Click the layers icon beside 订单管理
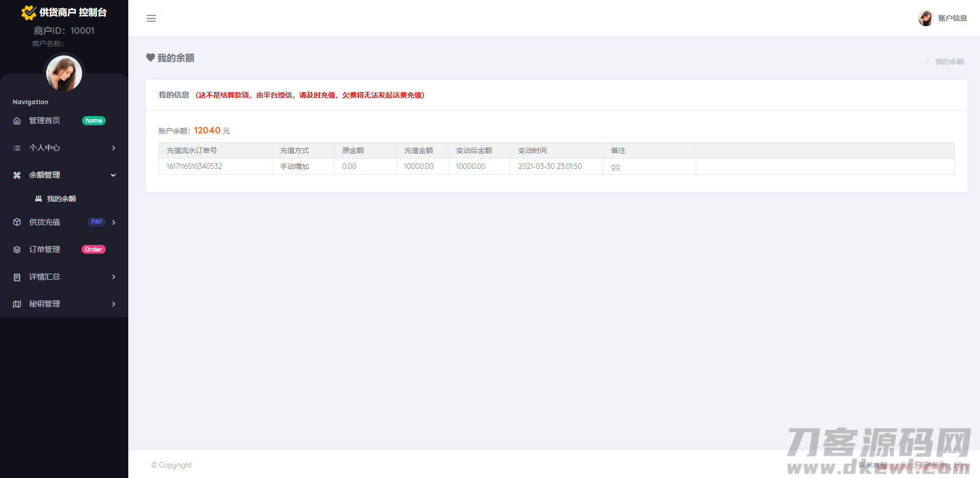The image size is (980, 478). [x=17, y=250]
